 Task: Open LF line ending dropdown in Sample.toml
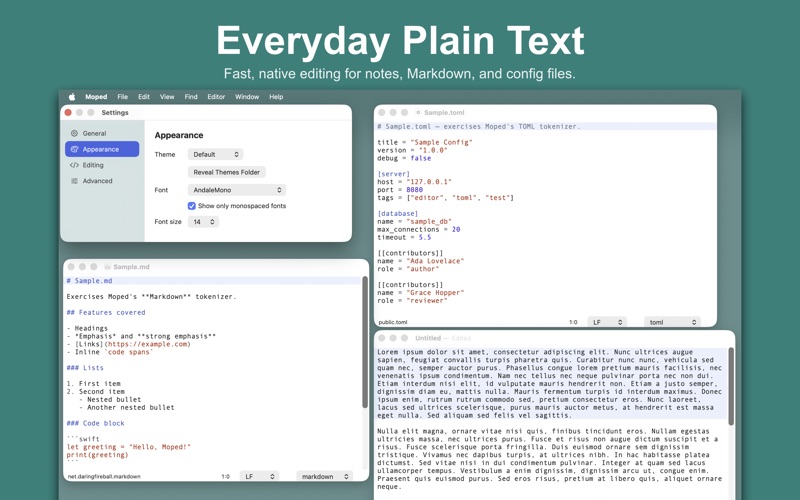[607, 322]
